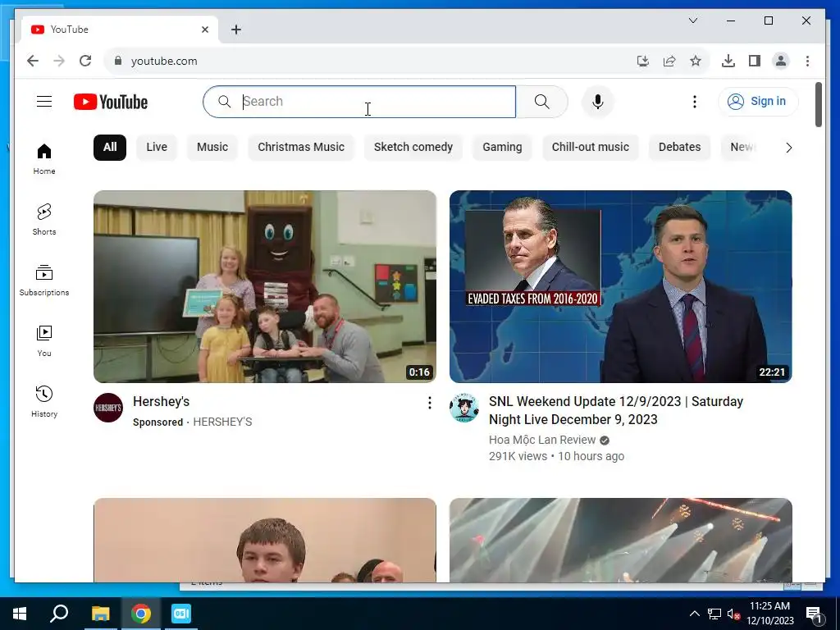840x630 pixels.
Task: Select the All category chip
Action: click(110, 148)
